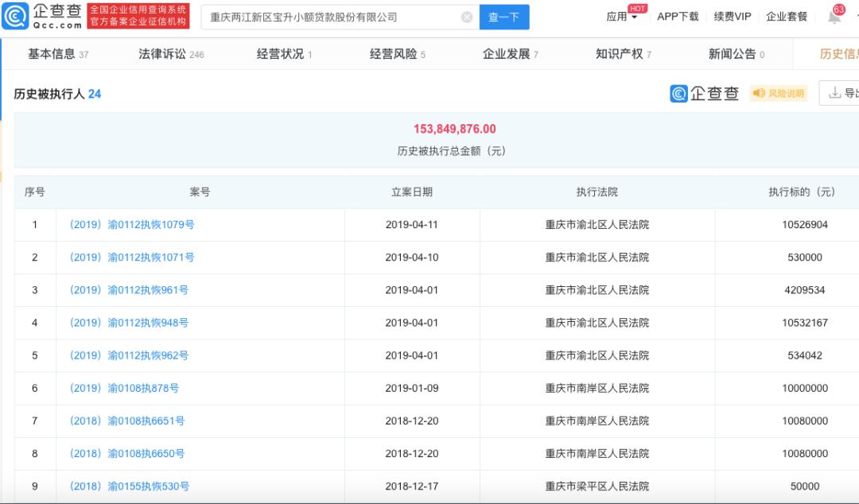
Task: Expand the 历史信息 tab options
Action: pyautogui.click(x=838, y=53)
